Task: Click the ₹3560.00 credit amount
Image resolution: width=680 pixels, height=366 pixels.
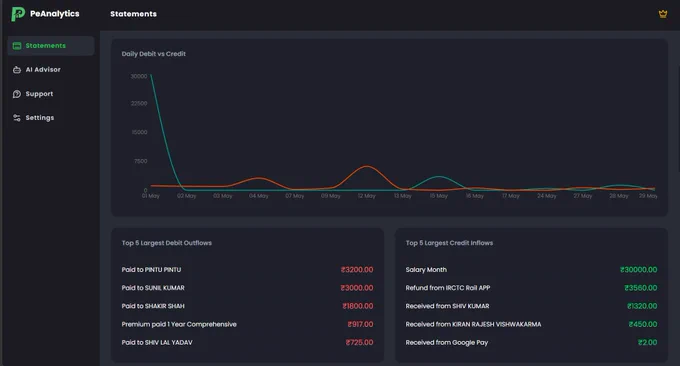Action: 641,288
